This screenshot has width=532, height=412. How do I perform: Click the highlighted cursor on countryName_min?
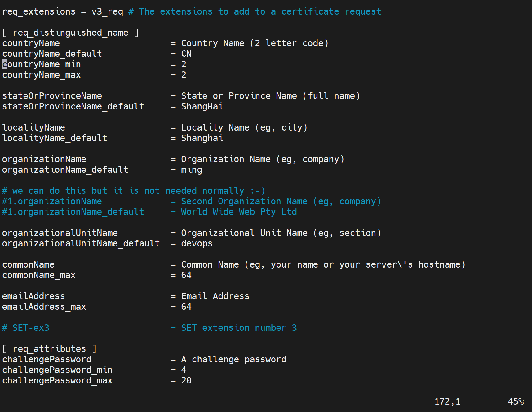[5, 64]
